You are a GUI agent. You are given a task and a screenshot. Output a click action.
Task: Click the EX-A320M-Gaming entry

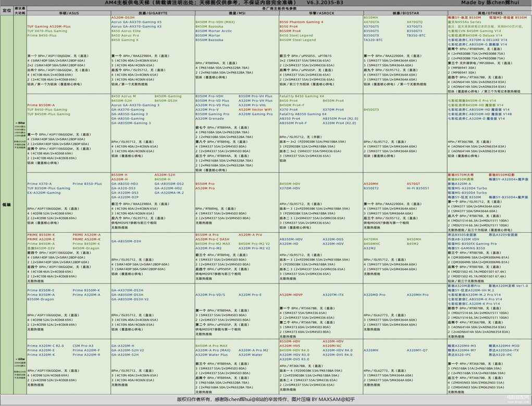[44, 193]
